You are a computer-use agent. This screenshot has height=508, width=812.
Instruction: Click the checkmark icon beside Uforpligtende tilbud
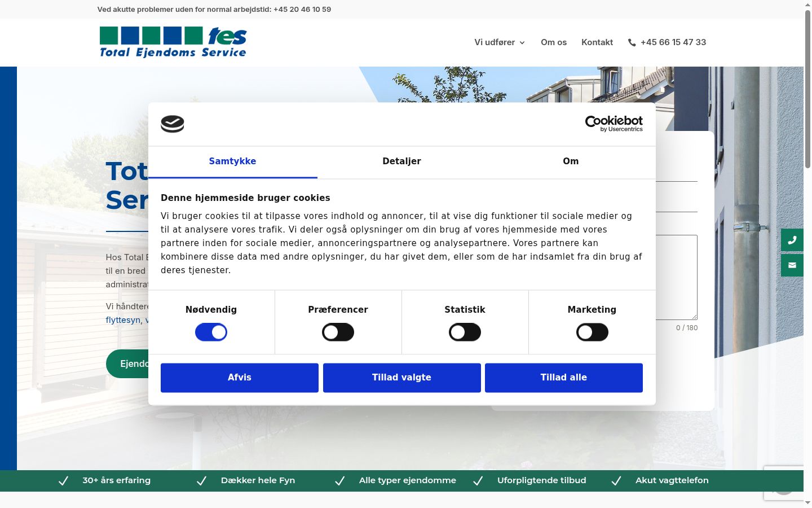click(478, 481)
